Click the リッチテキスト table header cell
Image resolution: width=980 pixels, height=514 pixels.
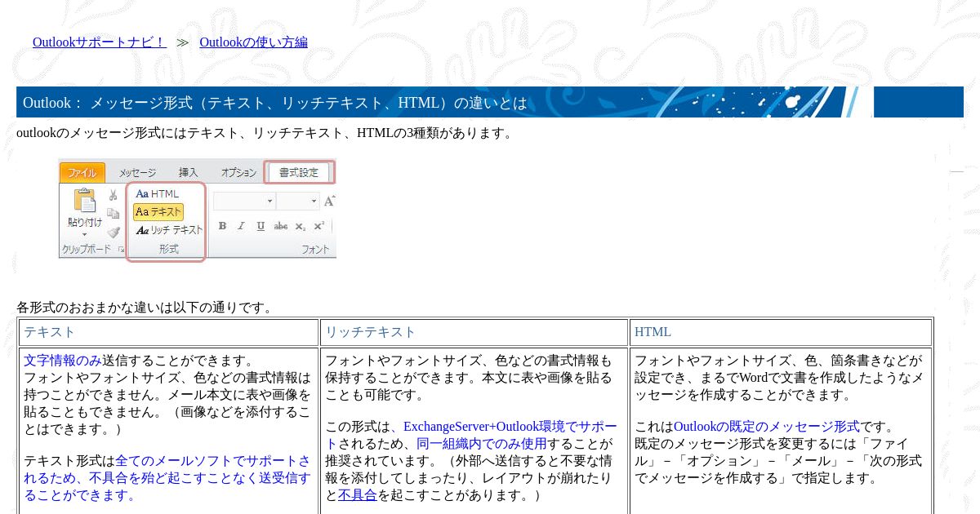pyautogui.click(x=474, y=332)
